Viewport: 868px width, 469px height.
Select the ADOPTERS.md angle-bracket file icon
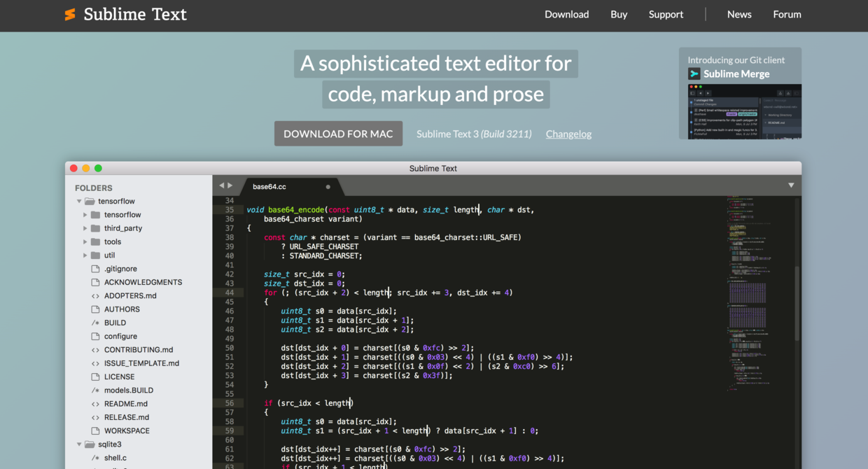(95, 295)
